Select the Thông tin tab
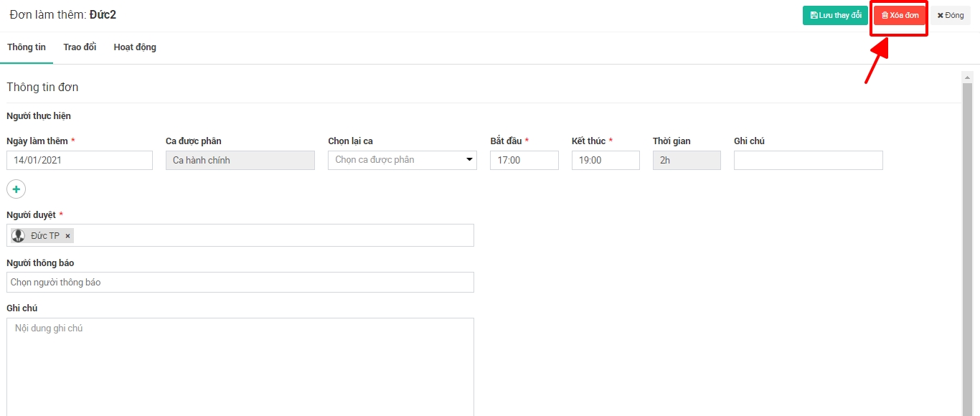Image resolution: width=980 pixels, height=416 pixels. pos(27,47)
